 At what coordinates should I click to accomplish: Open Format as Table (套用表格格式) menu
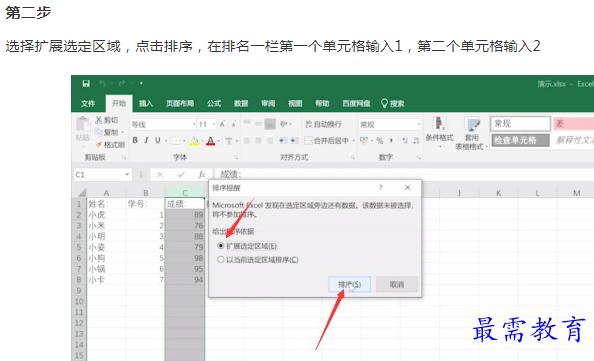pos(471,133)
